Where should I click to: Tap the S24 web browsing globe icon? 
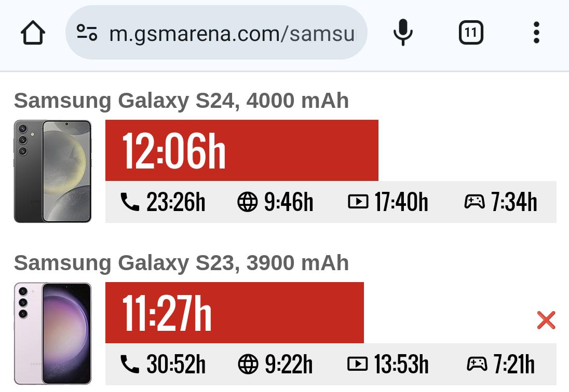(x=248, y=202)
